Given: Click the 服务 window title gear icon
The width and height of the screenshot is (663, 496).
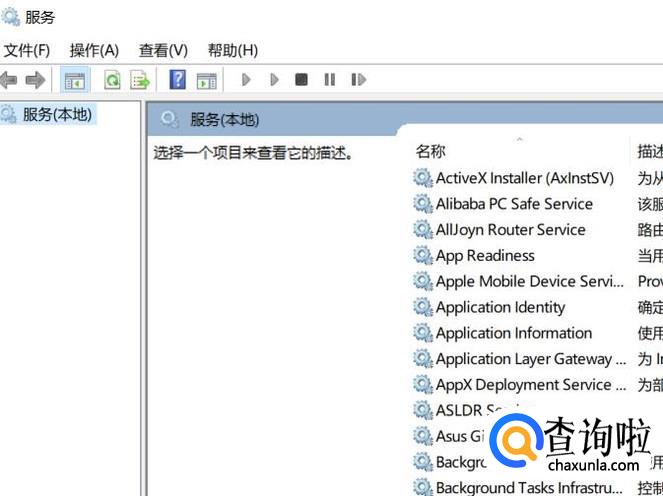Looking at the screenshot, I should [10, 17].
